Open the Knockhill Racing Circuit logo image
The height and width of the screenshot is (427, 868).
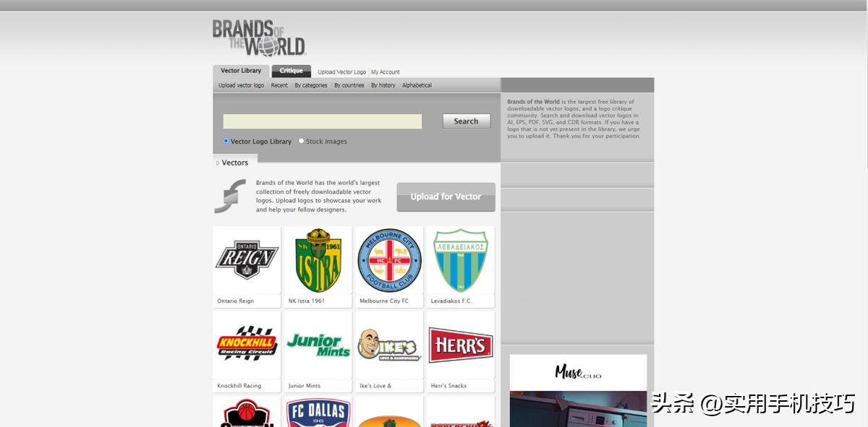point(247,345)
